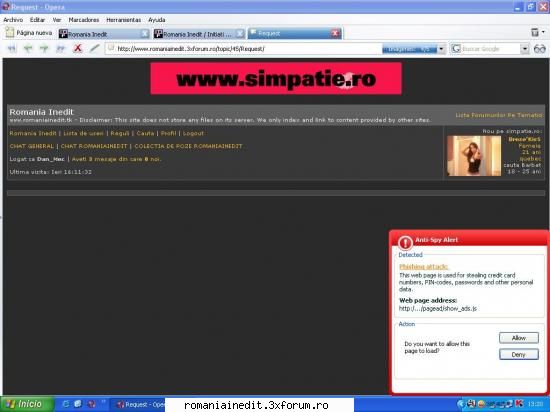Open a new page with Página nueva
The image size is (550, 412).
tap(29, 33)
